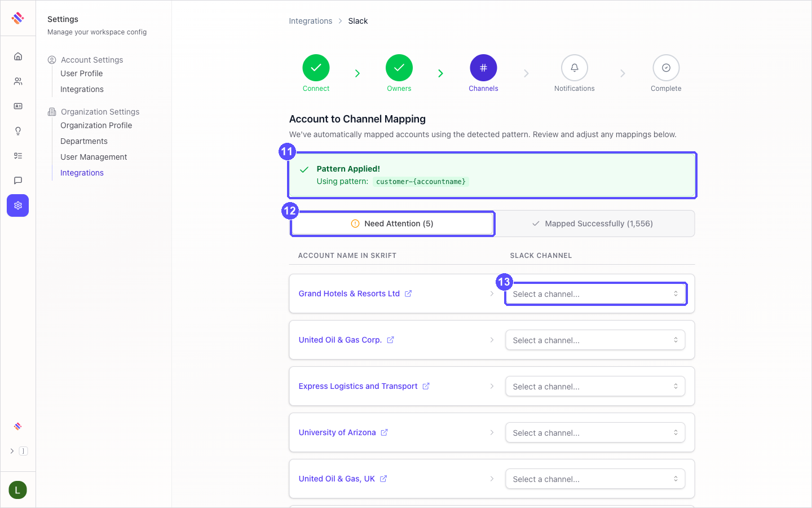Open User Profile settings

[82, 73]
